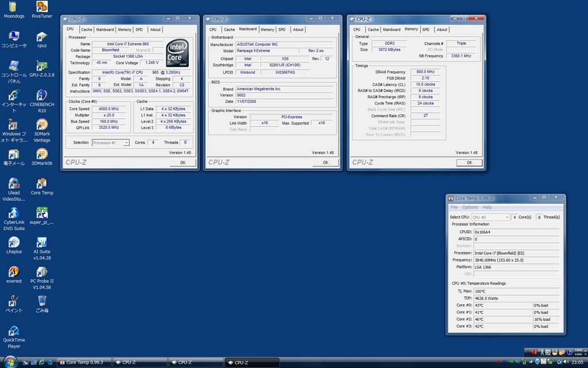588x368 pixels.
Task: Open Lhaplus desktop icon
Action: click(14, 246)
